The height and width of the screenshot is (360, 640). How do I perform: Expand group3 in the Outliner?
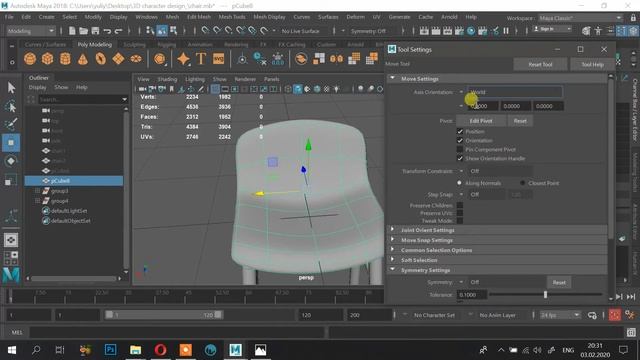[38, 191]
